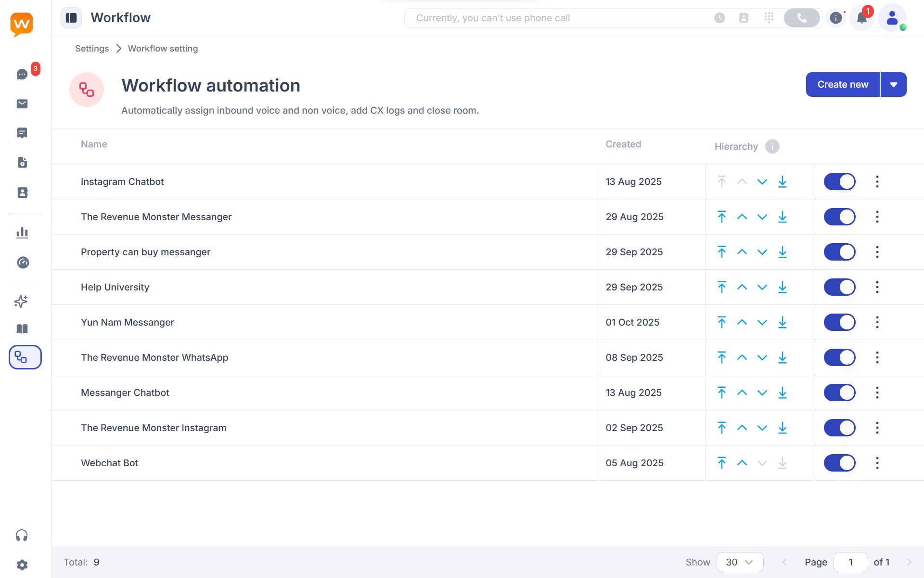The width and height of the screenshot is (924, 578).
Task: Open the chat inbox icon with badge
Action: [x=22, y=74]
